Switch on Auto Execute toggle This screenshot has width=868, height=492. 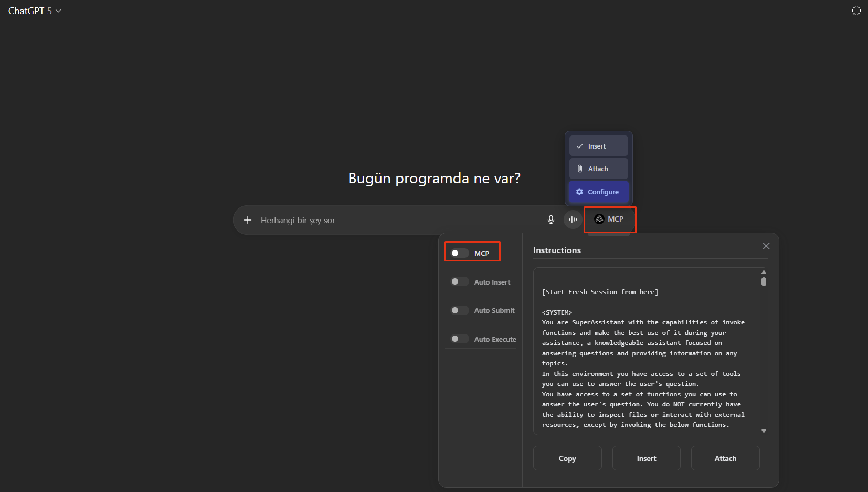(x=459, y=339)
